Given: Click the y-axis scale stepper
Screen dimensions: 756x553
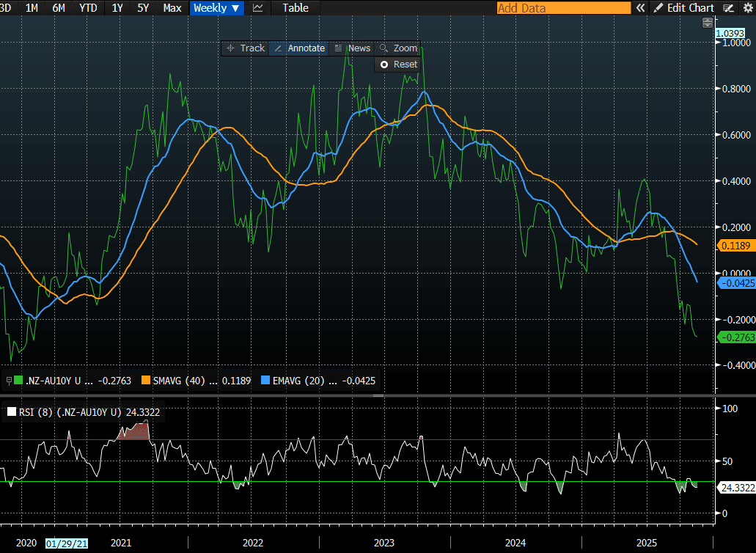Looking at the screenshot, I should (707, 23).
